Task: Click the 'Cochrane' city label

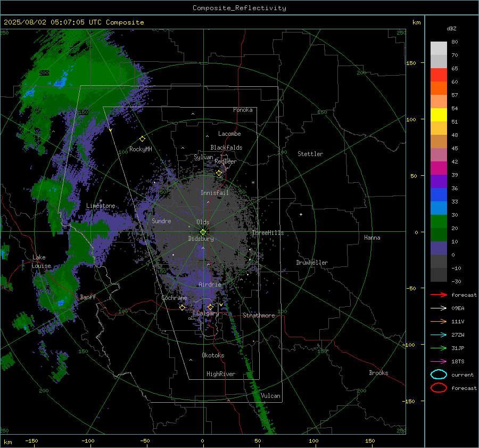Action: pos(174,298)
